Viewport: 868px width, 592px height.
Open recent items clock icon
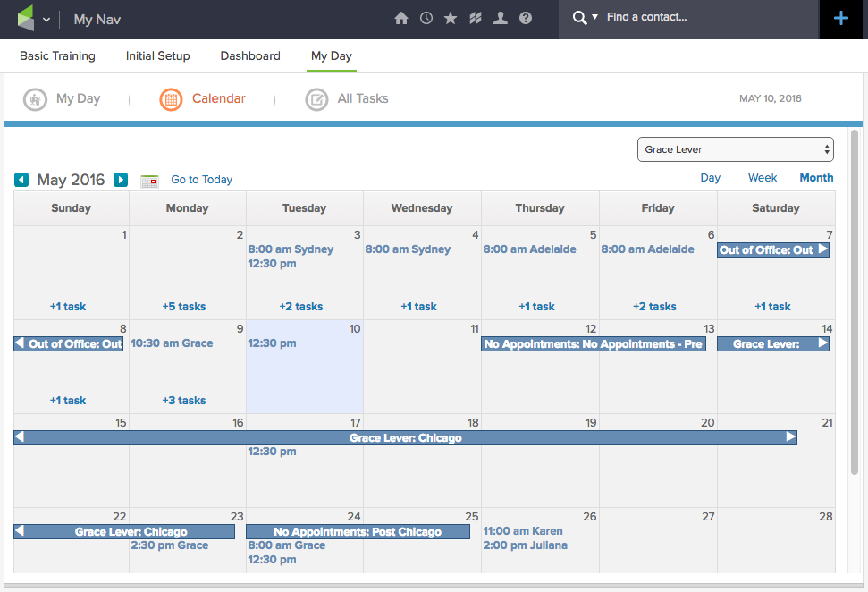(x=426, y=18)
